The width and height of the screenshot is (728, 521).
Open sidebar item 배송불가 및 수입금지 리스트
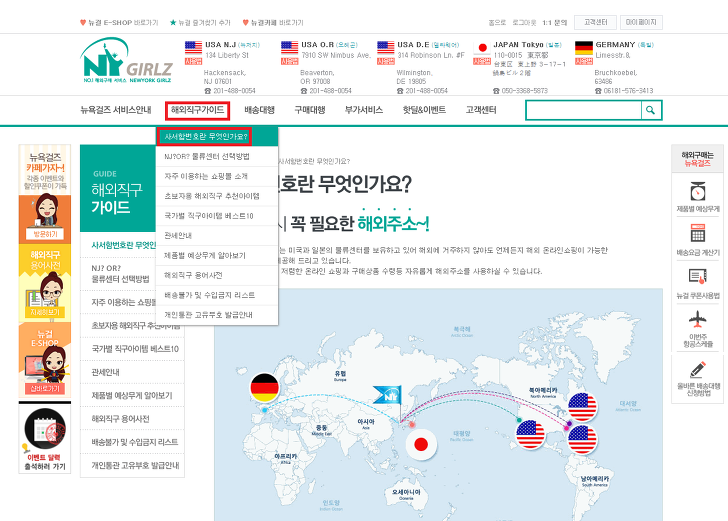(132, 442)
